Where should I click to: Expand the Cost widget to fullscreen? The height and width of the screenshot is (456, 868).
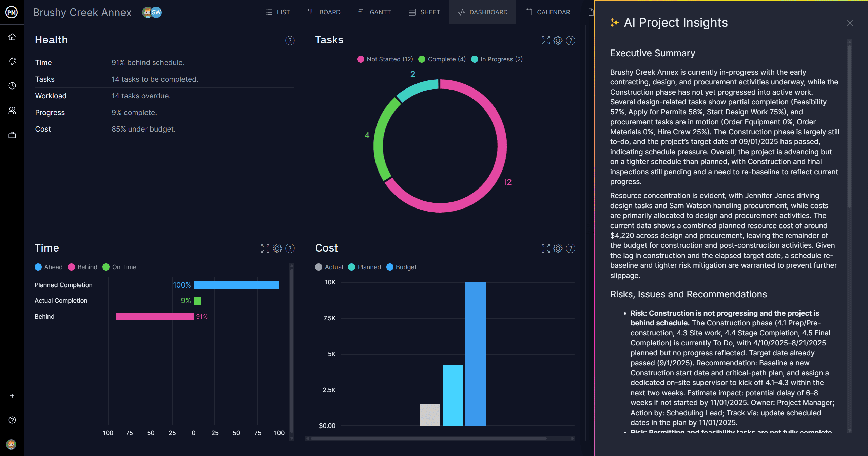(546, 249)
